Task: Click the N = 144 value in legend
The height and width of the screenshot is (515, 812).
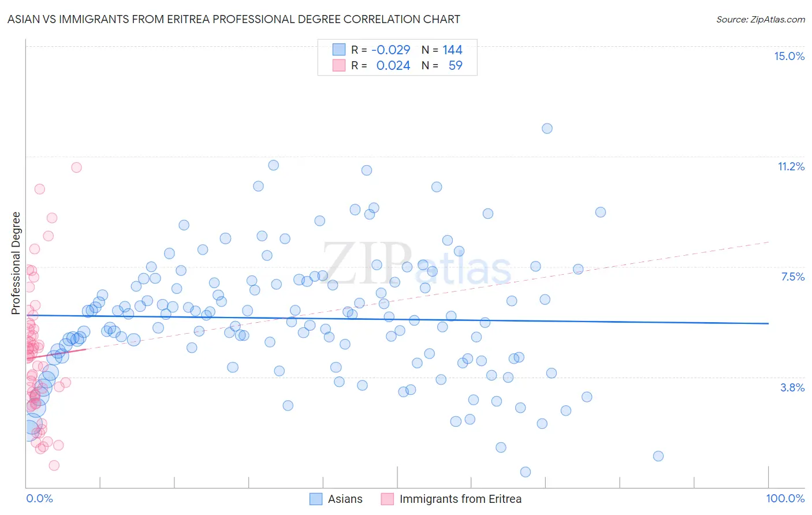Action: (442, 50)
